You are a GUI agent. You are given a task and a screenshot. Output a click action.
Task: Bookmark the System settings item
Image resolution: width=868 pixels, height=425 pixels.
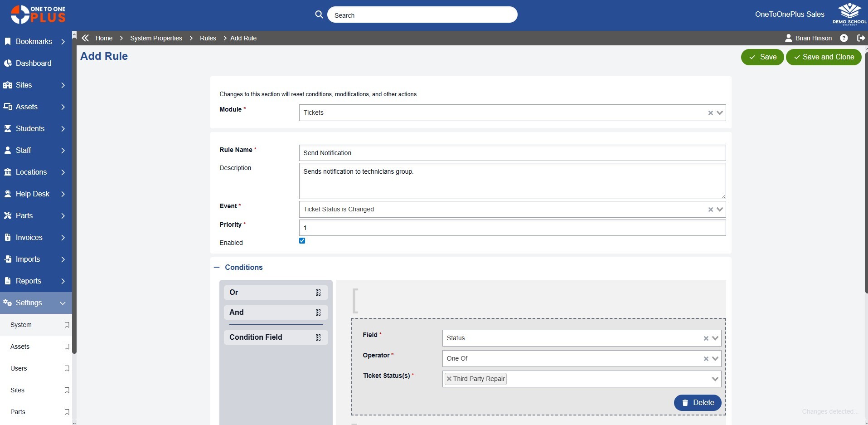(x=67, y=325)
